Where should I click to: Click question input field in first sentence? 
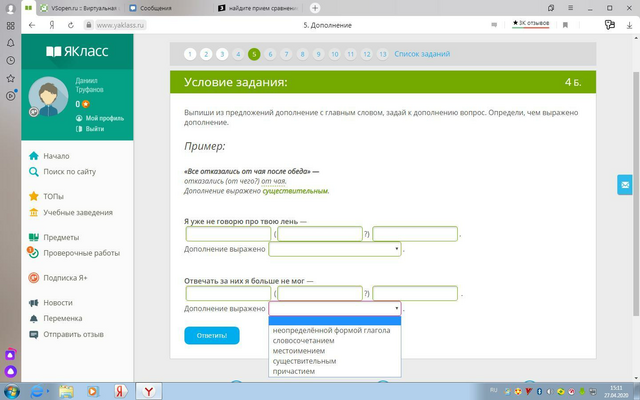point(320,234)
